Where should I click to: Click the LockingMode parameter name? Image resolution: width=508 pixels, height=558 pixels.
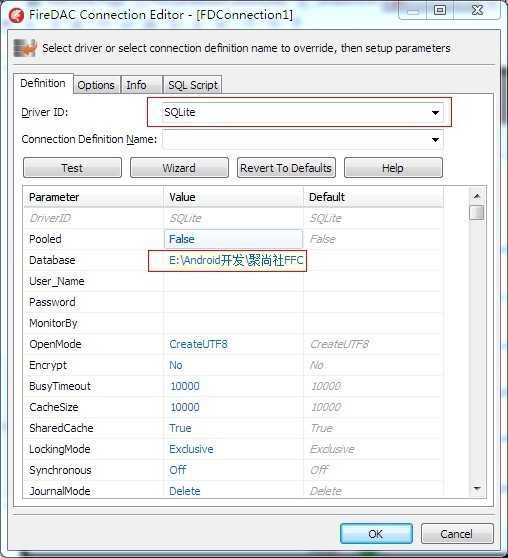click(59, 449)
